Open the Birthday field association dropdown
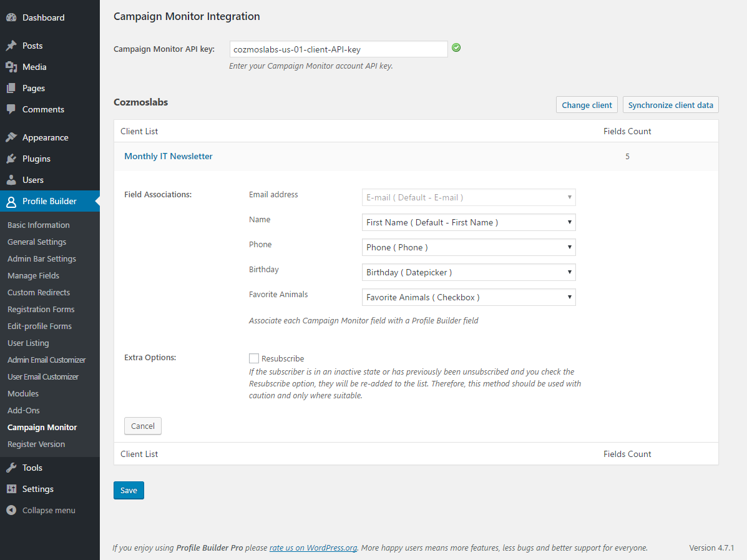Screen dimensions: 747x560 469,272
